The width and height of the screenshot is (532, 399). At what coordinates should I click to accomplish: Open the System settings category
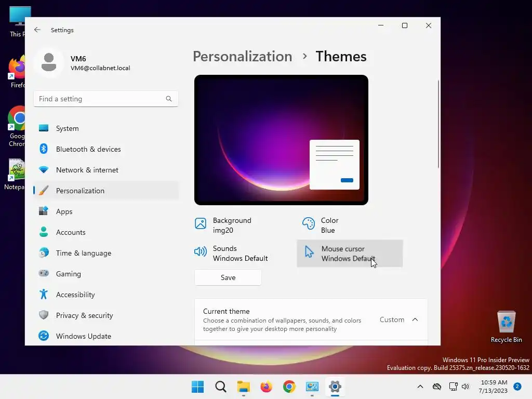coord(106,128)
